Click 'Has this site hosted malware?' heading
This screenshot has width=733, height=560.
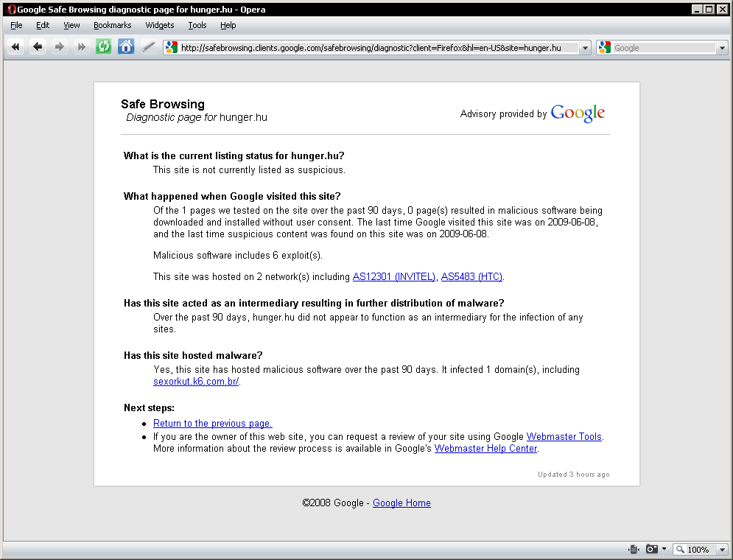tap(193, 356)
